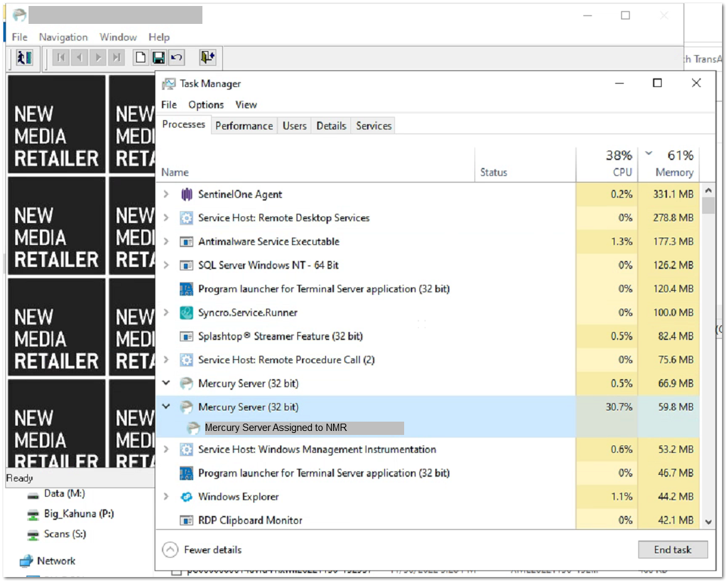This screenshot has height=583, width=728.
Task: Click the Windows Explorer process icon
Action: point(186,497)
